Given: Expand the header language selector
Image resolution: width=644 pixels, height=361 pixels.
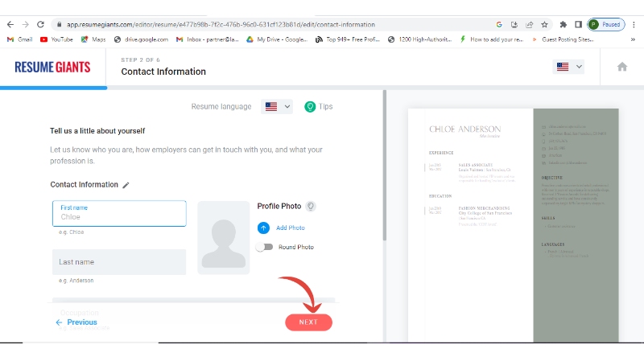Looking at the screenshot, I should (568, 67).
